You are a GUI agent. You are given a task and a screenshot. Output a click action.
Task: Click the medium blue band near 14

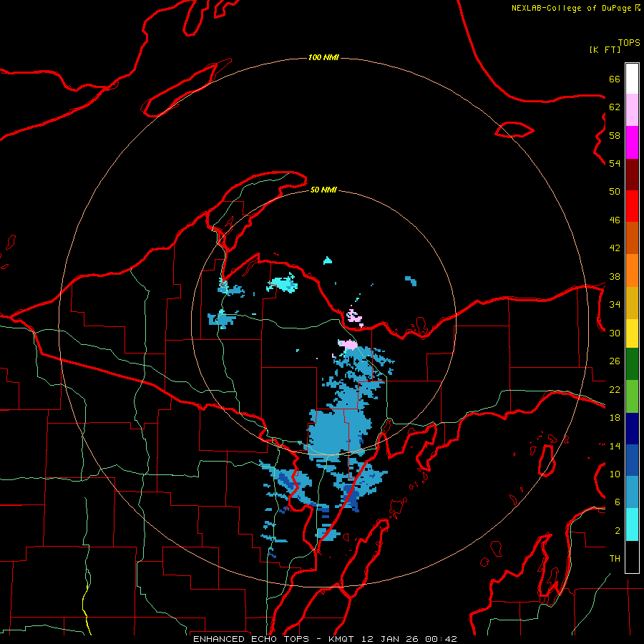click(632, 460)
